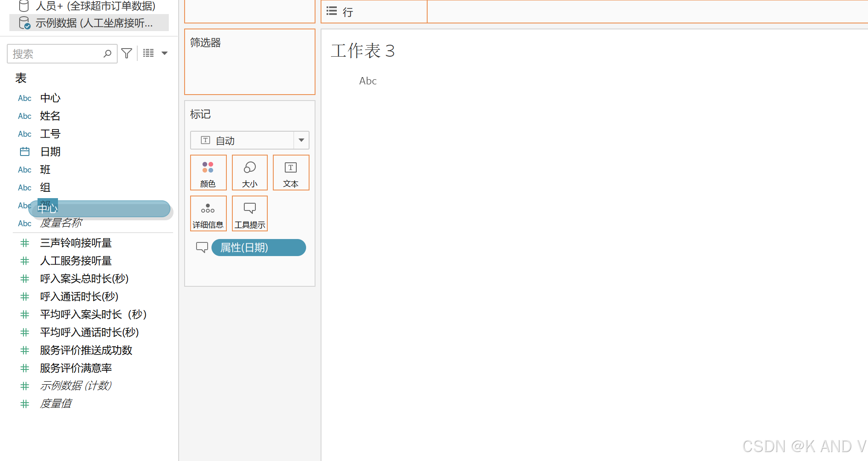Viewport: 868px width, 461px height.
Task: Click the Text (文本) marks card
Action: click(291, 173)
